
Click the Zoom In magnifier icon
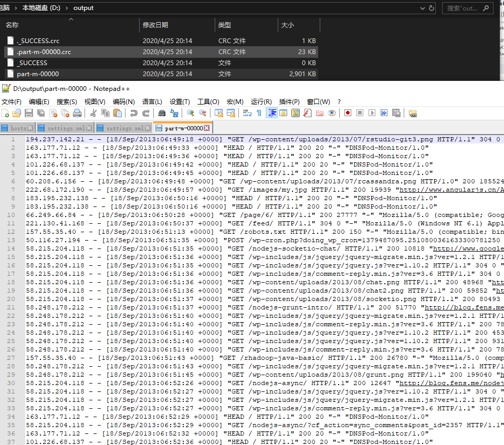pyautogui.click(x=190, y=113)
